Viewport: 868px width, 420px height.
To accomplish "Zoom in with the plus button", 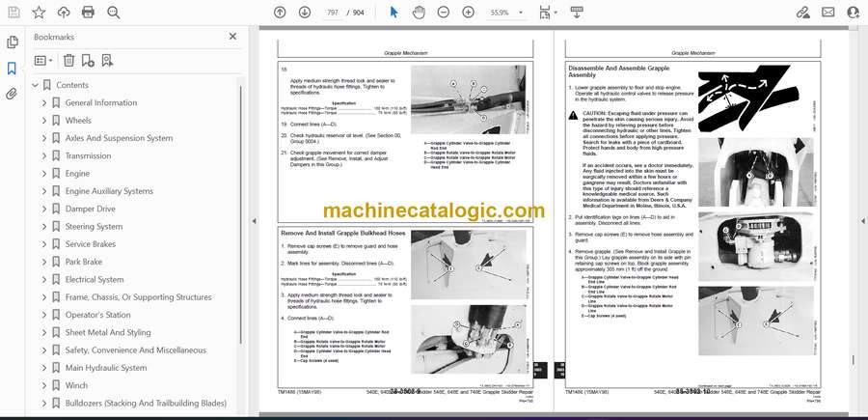I will (x=469, y=13).
